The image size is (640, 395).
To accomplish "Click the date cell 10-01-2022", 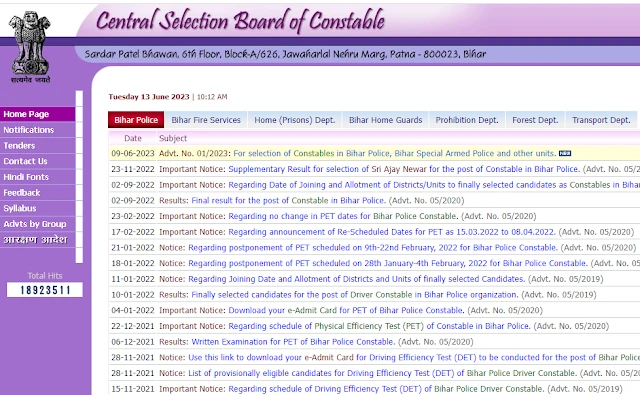I will point(133,295).
